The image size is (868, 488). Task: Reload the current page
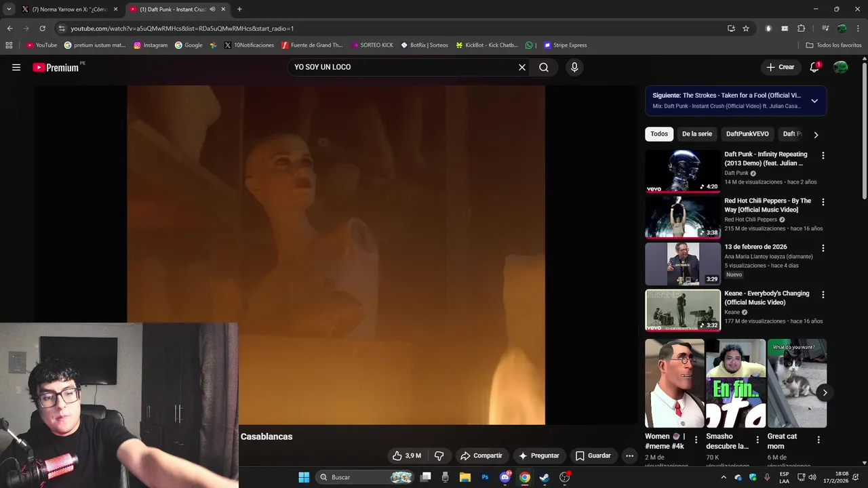tap(42, 28)
